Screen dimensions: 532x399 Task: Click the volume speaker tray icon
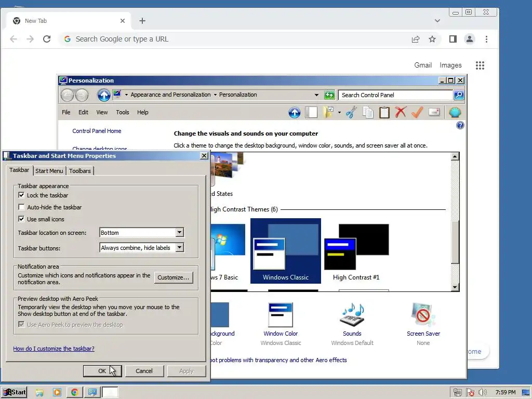pos(483,393)
